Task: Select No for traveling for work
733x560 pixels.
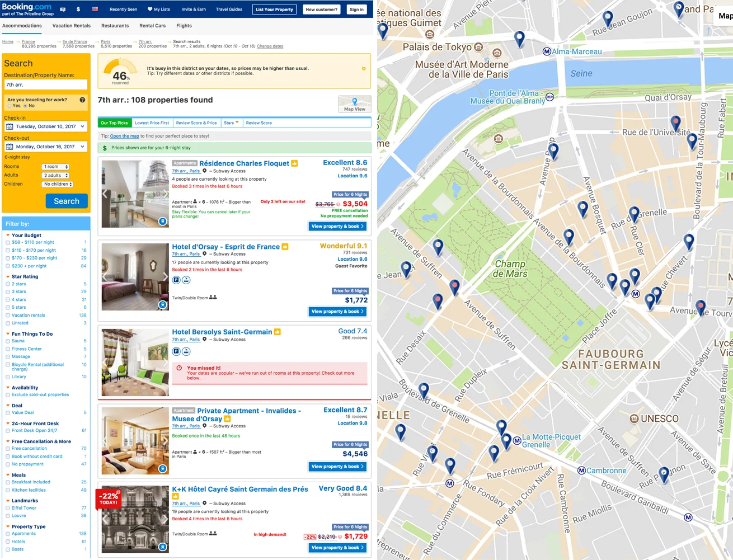Action: click(x=25, y=106)
